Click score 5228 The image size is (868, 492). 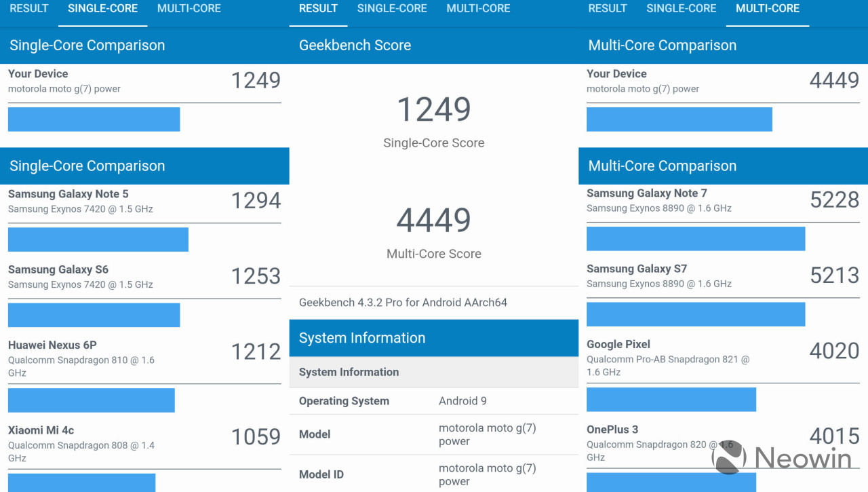(835, 200)
